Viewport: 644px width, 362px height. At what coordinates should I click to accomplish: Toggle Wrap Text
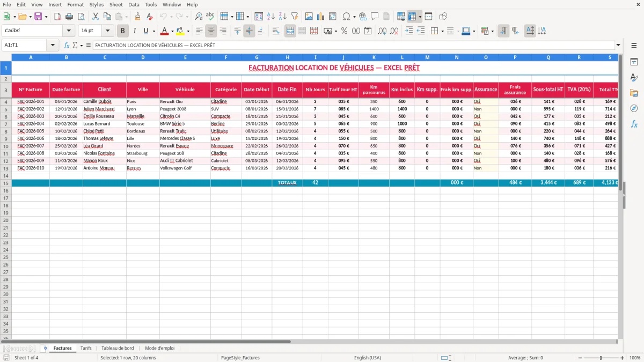[x=276, y=31]
